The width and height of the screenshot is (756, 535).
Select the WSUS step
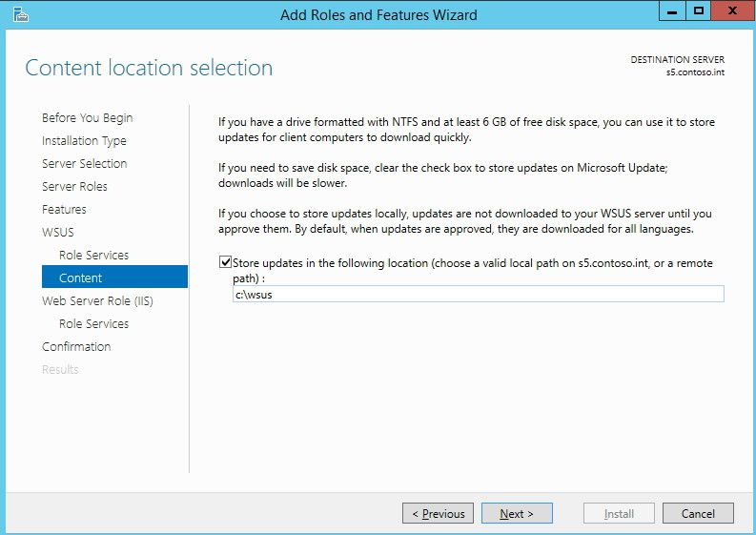tap(58, 232)
